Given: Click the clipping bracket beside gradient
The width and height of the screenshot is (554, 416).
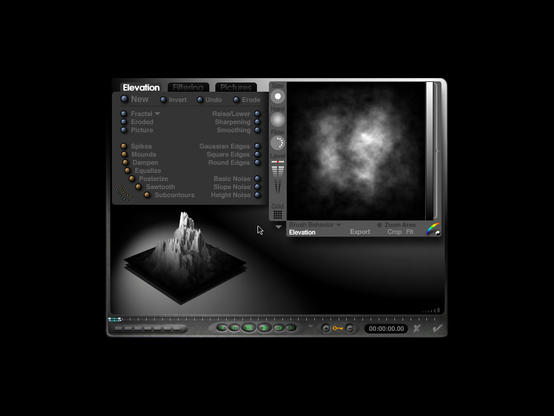Looking at the screenshot, I should (437, 151).
